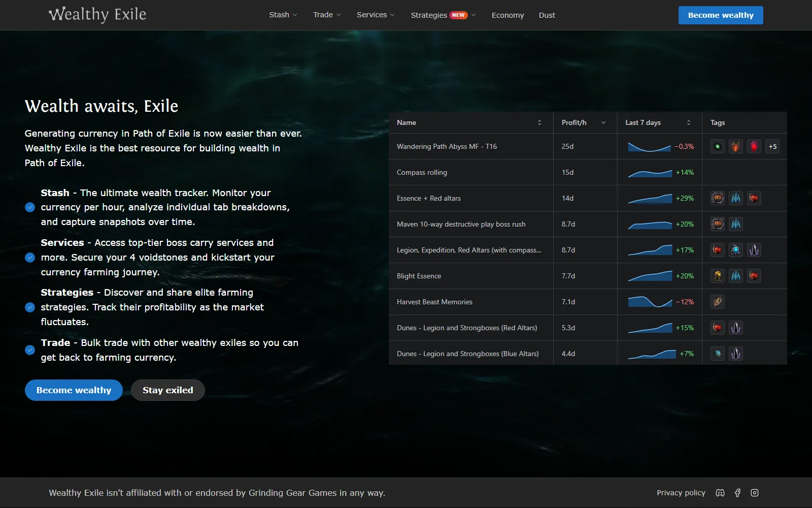Click the Stay exiled button
Viewport: 812px width, 508px height.
tap(168, 390)
